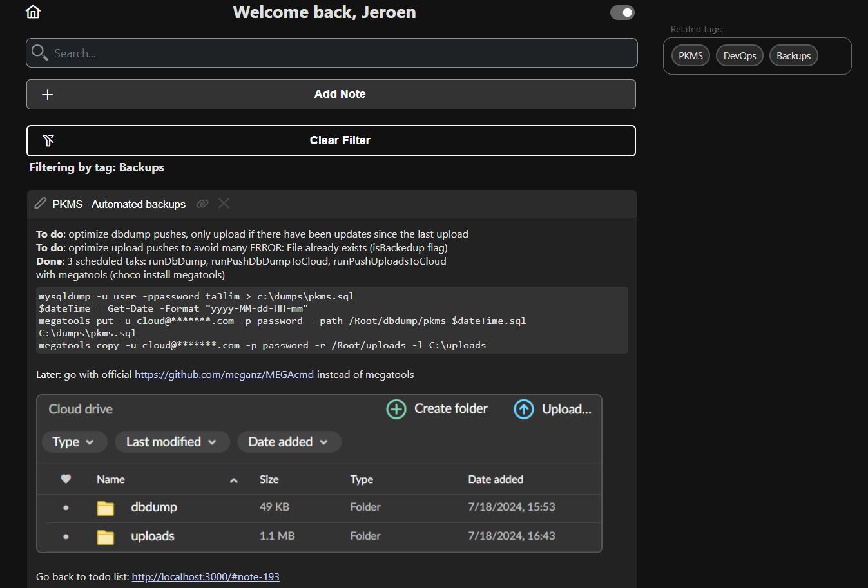Screen dimensions: 868x588
Task: Click the 49 KB size cell
Action: 275,507
